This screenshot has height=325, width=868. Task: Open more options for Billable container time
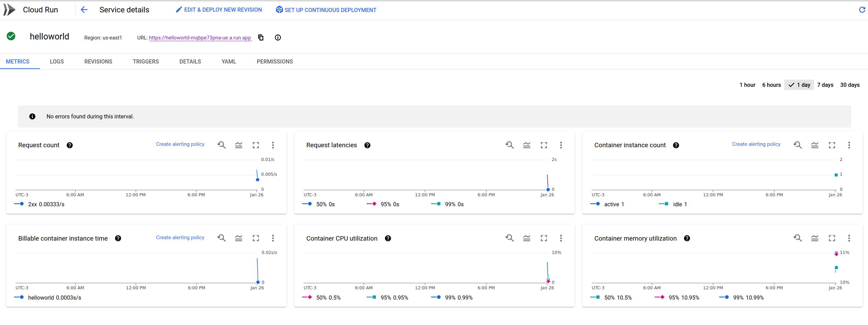(x=273, y=238)
